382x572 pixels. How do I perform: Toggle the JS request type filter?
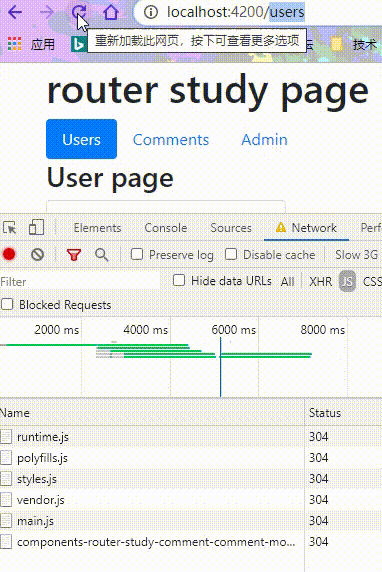click(x=347, y=282)
